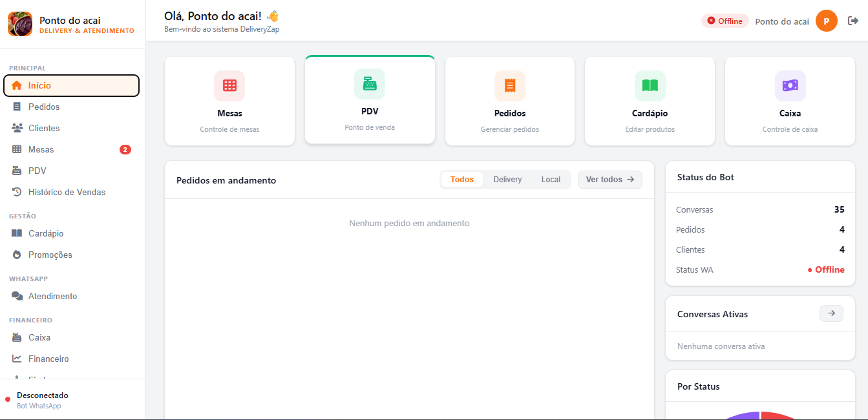Open Atendimento in sidebar menu
The height and width of the screenshot is (420, 868).
(x=71, y=296)
